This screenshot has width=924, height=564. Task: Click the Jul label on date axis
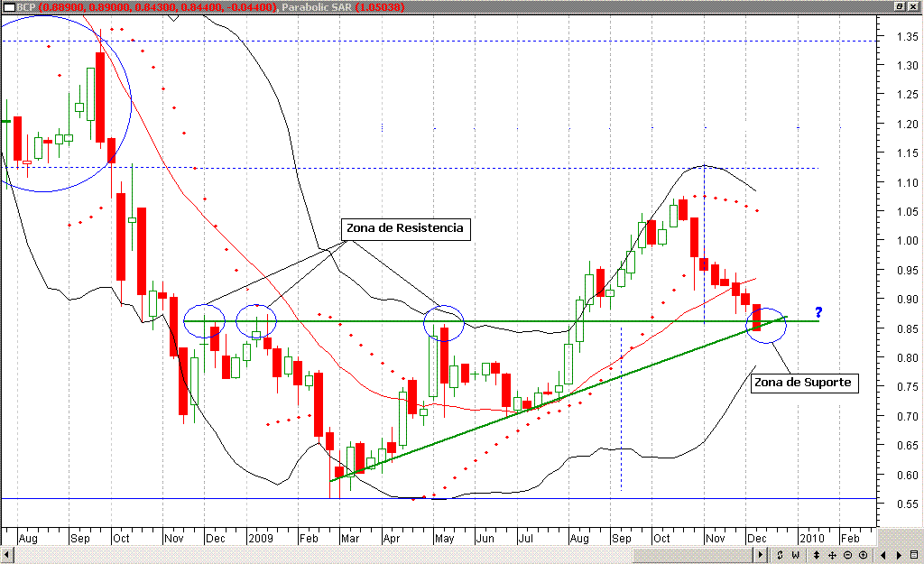click(525, 539)
